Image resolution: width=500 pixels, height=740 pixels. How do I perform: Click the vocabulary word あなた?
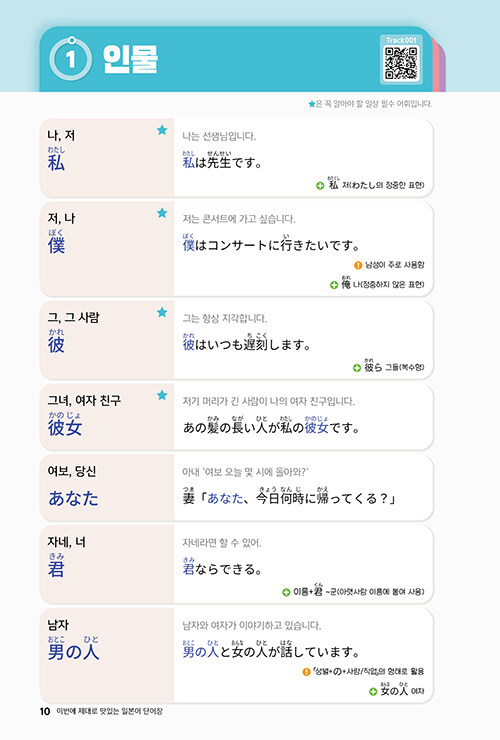73,498
